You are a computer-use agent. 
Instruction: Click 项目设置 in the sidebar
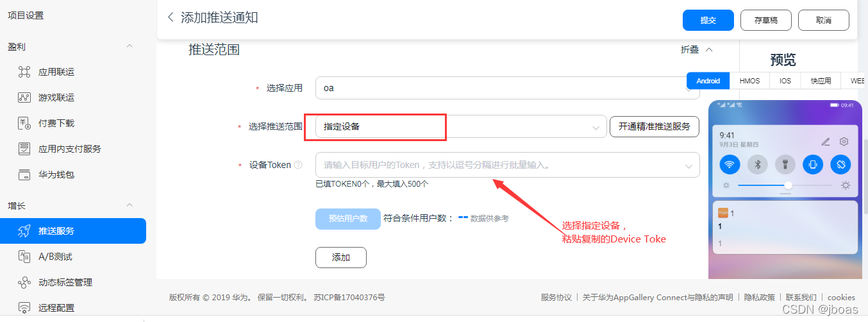[x=26, y=15]
